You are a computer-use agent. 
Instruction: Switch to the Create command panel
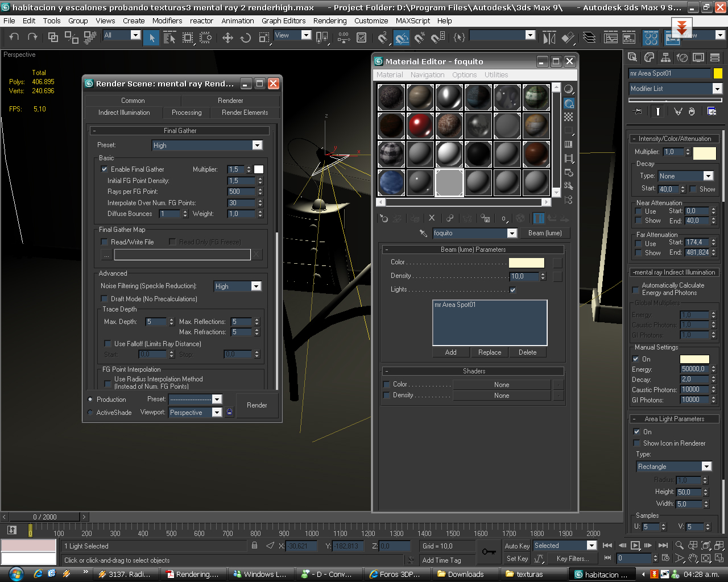coord(632,57)
